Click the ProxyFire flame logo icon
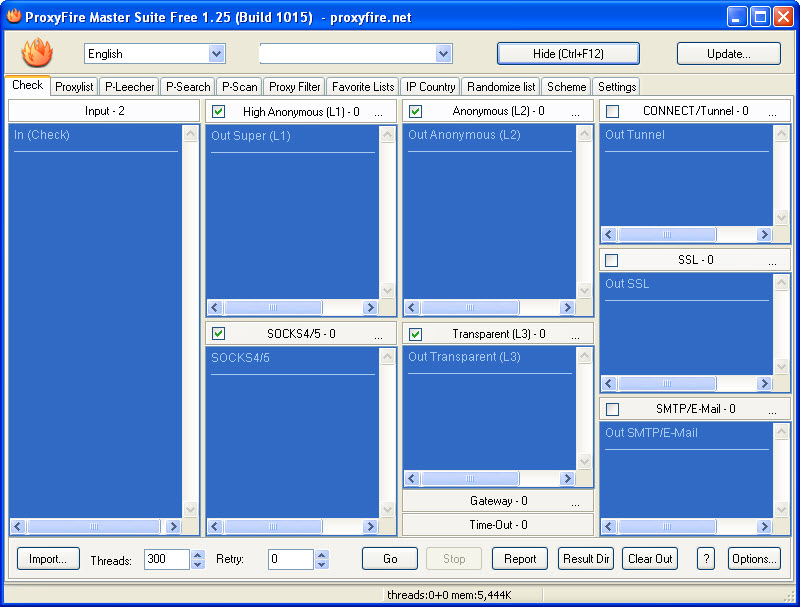 (37, 53)
